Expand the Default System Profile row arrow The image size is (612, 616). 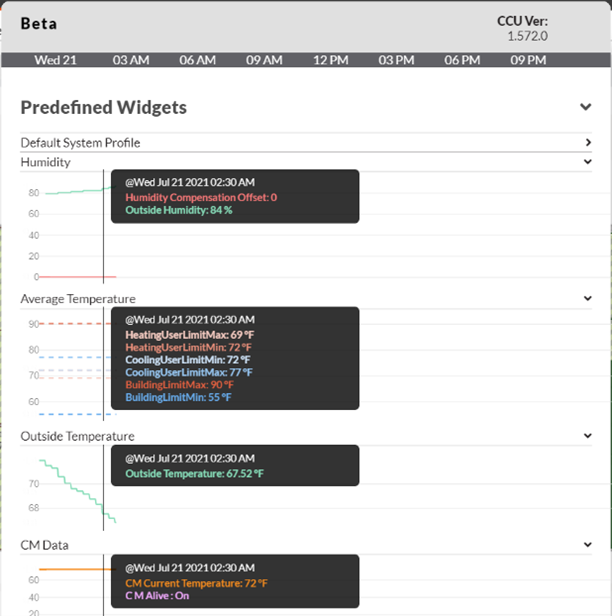pos(588,143)
